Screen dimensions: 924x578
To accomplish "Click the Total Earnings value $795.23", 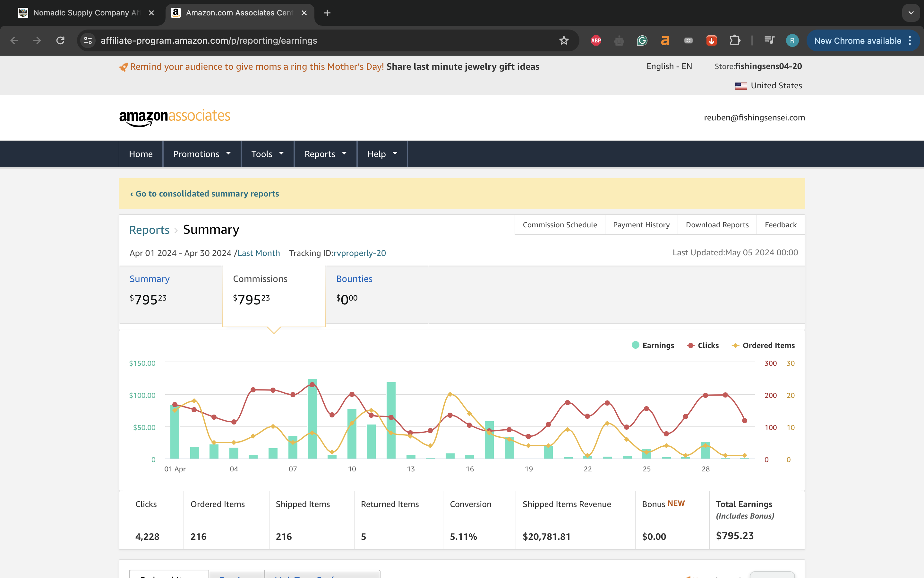I will (735, 536).
